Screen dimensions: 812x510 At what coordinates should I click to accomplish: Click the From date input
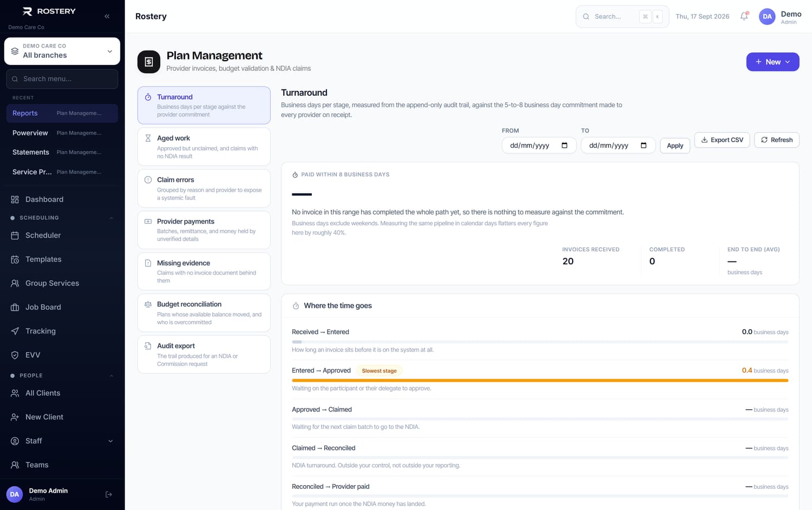coord(538,146)
